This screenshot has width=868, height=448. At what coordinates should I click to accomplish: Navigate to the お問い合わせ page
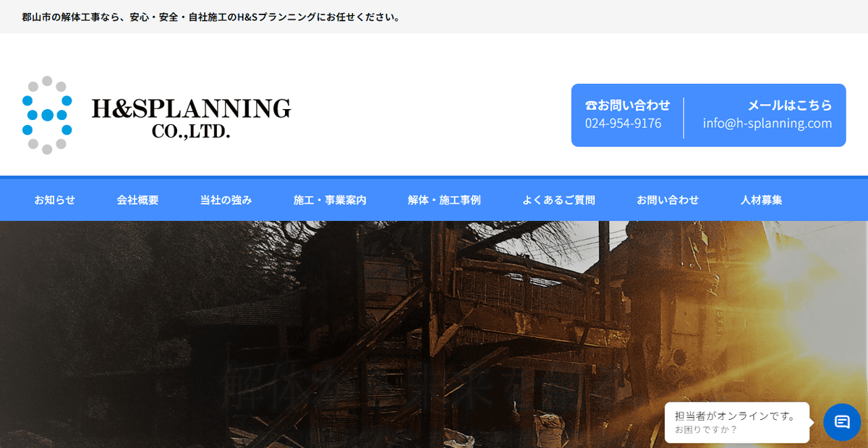pos(667,199)
